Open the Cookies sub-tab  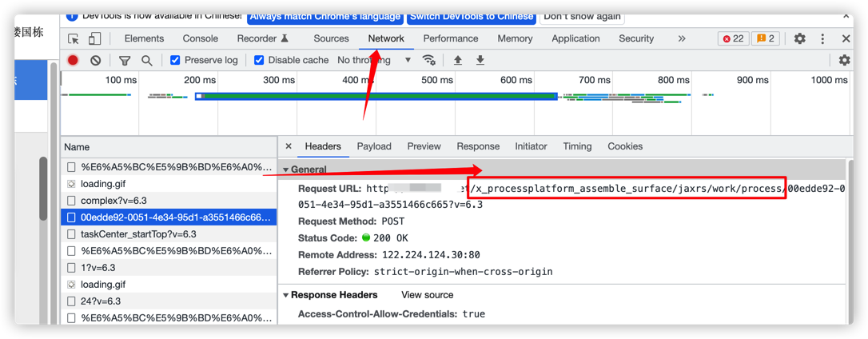(625, 146)
